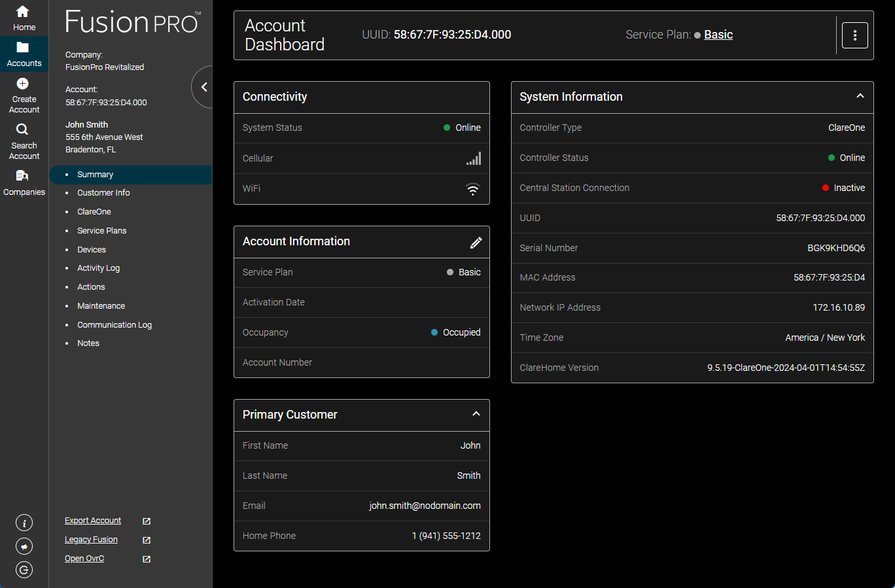Click the Basic service plan link
Screen dimensions: 895x588
click(x=718, y=34)
